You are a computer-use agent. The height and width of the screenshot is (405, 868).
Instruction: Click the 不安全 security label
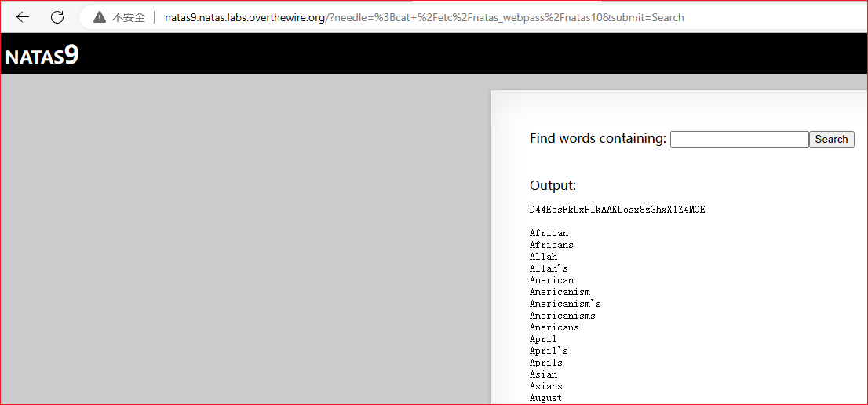tap(129, 17)
